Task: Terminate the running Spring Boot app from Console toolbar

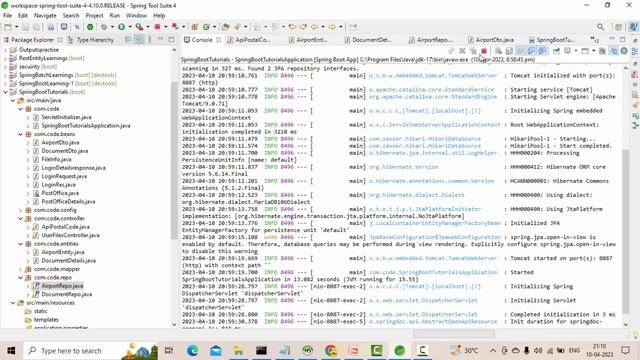Action: click(484, 51)
